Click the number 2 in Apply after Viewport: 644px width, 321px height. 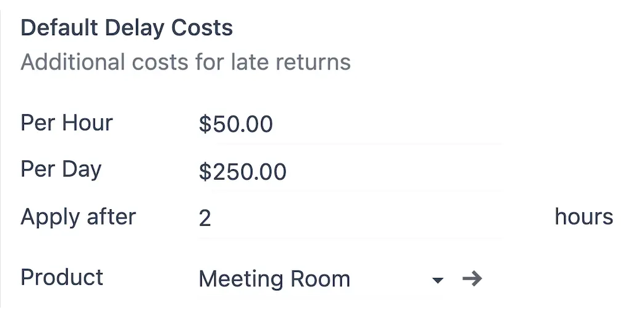(x=205, y=218)
